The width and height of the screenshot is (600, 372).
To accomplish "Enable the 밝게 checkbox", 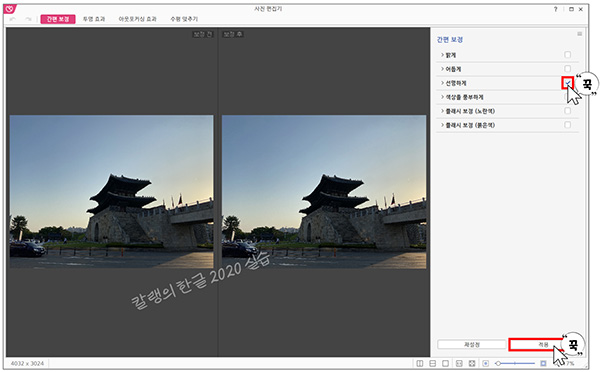I will (567, 55).
